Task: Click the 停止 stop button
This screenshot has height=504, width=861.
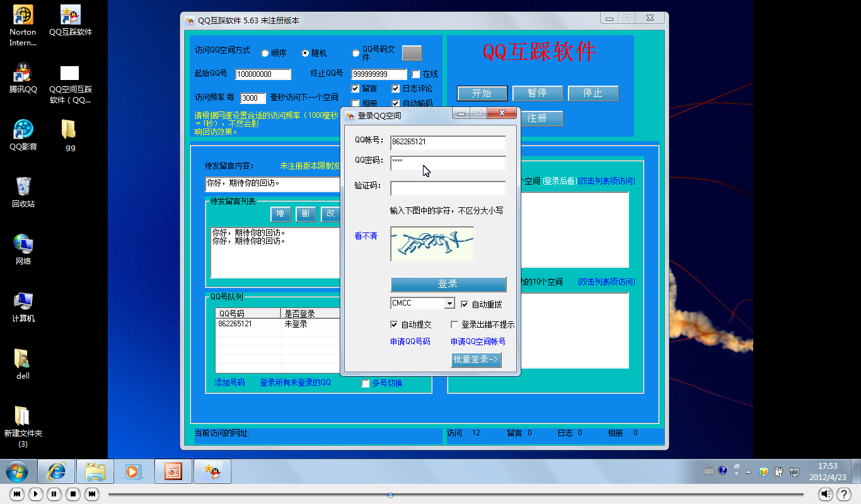Action: coord(592,93)
